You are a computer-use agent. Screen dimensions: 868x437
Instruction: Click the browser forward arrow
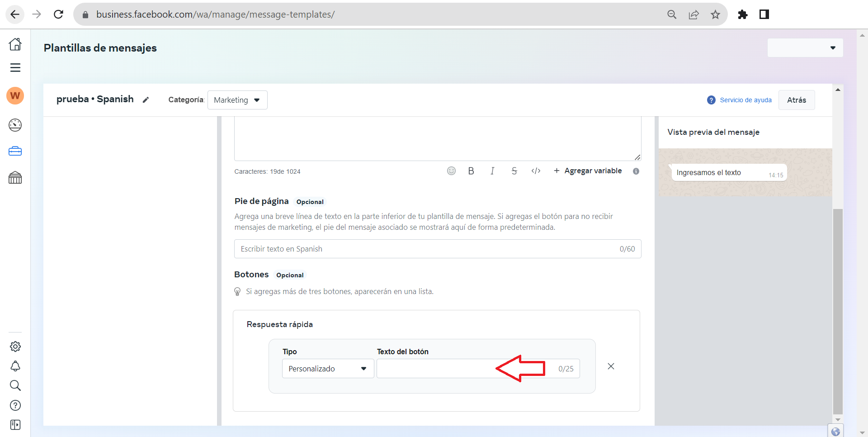point(37,14)
